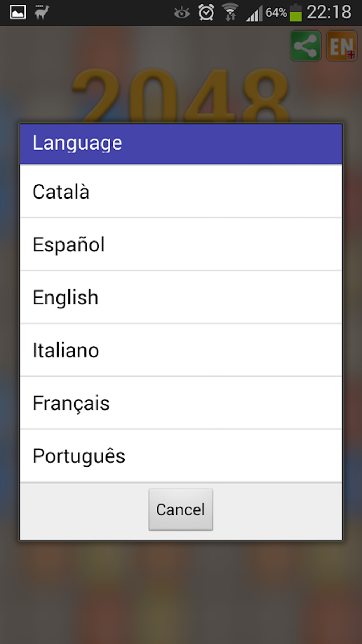Tap the green battery icon
362x644 pixels.
pos(295,13)
